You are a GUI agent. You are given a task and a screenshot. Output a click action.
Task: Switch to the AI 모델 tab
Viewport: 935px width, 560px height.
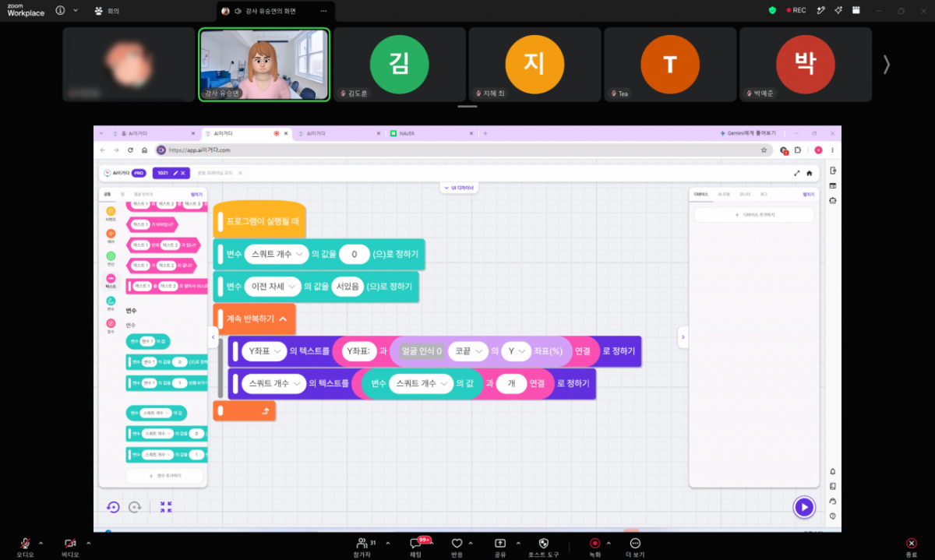pyautogui.click(x=724, y=194)
